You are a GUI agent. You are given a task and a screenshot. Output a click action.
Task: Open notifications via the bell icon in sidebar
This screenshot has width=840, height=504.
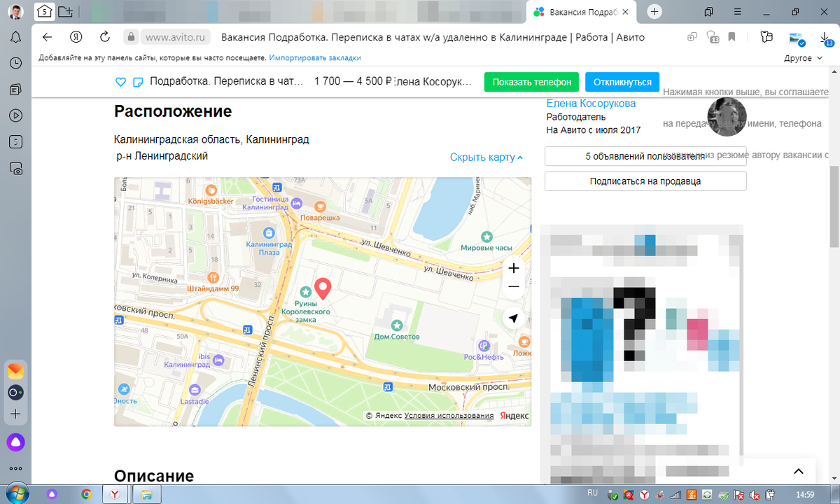coord(15,37)
